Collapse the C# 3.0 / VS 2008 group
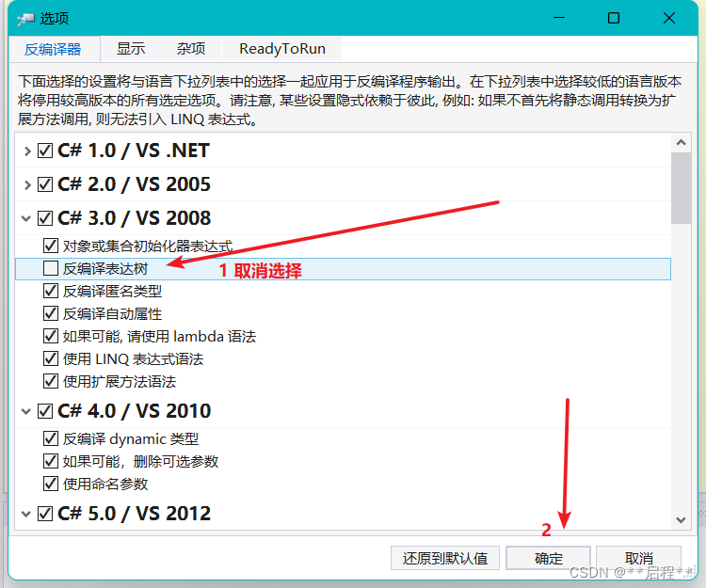The image size is (706, 588). [x=26, y=218]
